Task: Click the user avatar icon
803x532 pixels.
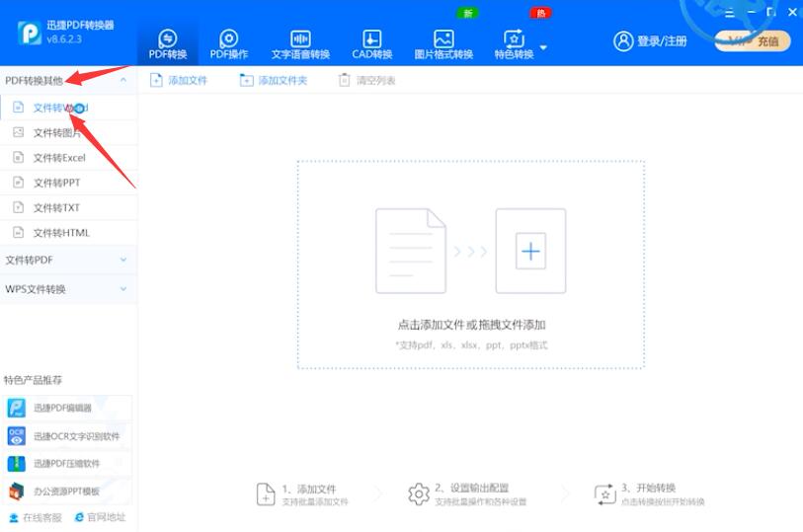Action: 623,40
